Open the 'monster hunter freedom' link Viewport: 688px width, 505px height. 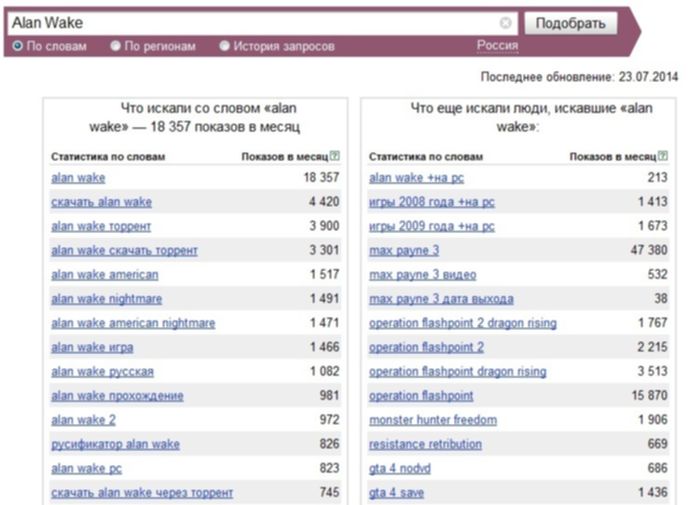point(433,420)
